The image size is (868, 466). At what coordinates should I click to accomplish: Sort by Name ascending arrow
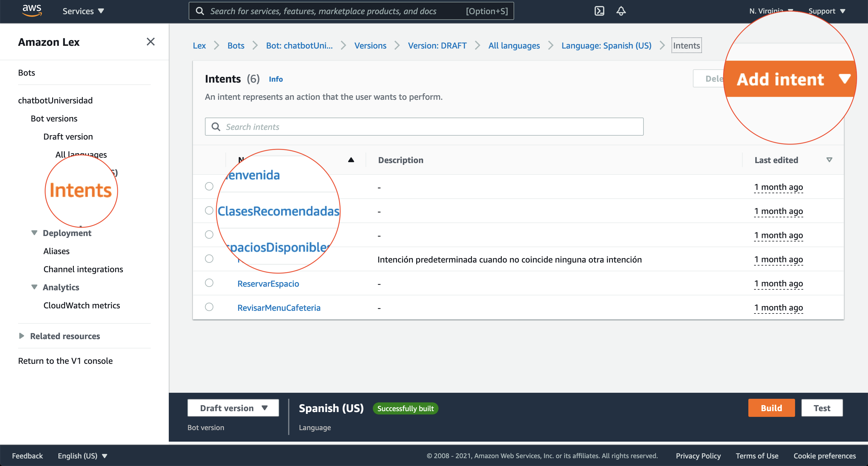[351, 160]
